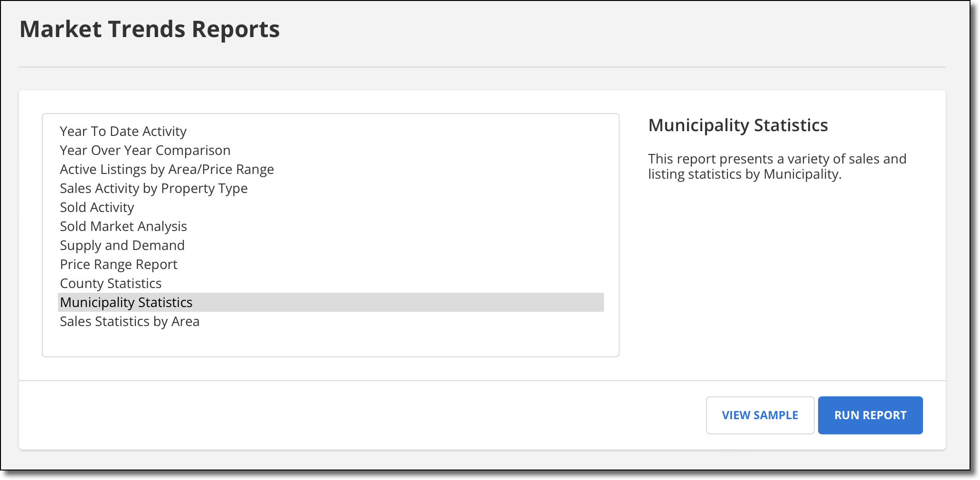This screenshot has width=980, height=480.
Task: Open the Price Range Report entry
Action: 331,264
